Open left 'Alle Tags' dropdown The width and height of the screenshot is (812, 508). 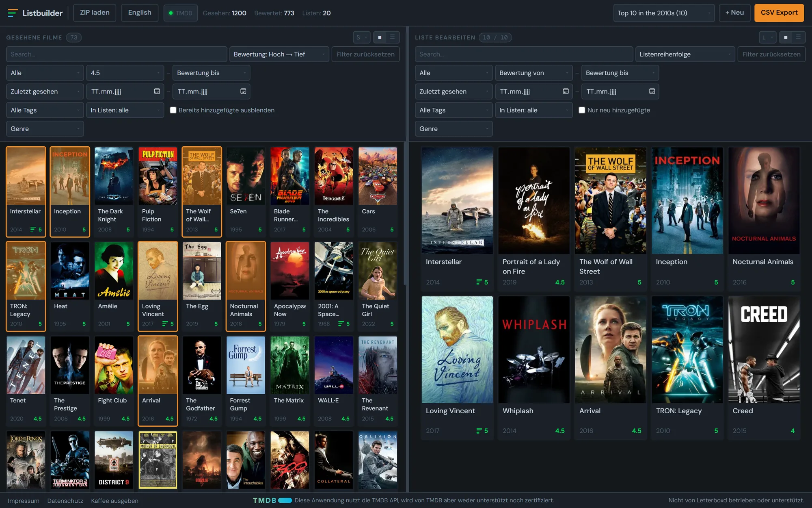45,110
